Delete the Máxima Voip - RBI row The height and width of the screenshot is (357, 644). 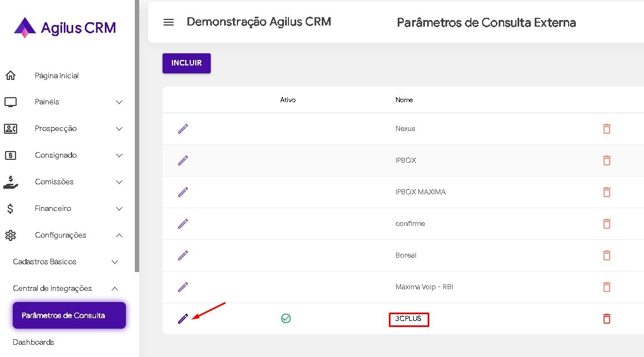[x=607, y=287]
